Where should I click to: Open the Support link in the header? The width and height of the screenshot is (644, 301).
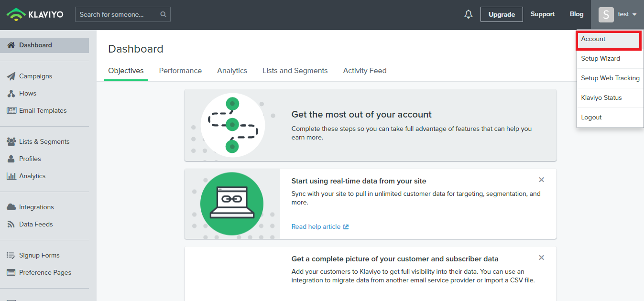543,14
